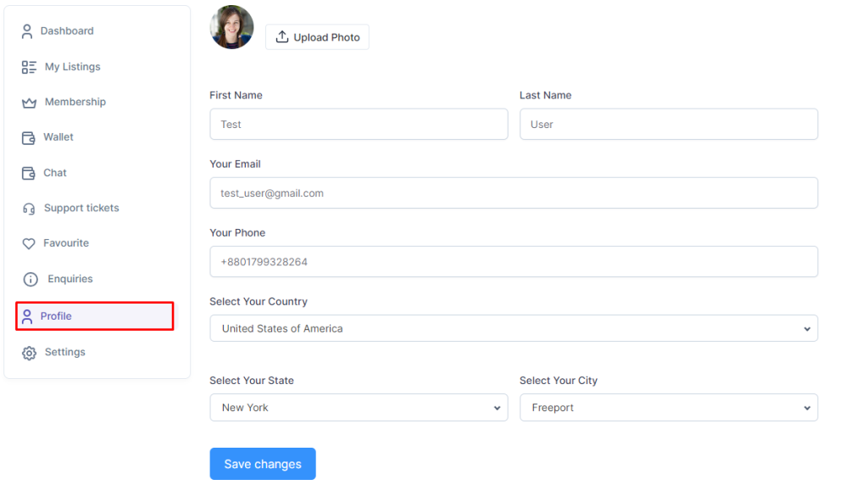The image size is (868, 485).
Task: Click the Chat icon in sidebar
Action: (x=28, y=173)
